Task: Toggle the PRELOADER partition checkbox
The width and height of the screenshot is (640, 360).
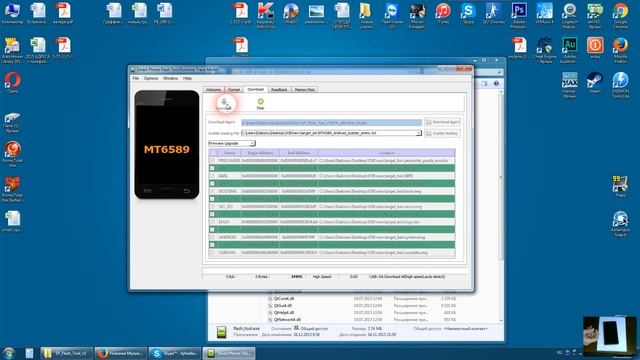Action: (x=212, y=160)
